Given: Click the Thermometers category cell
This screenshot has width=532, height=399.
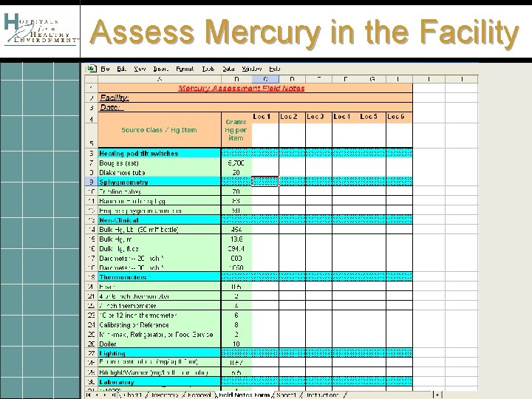Looking at the screenshot, I should 160,277.
